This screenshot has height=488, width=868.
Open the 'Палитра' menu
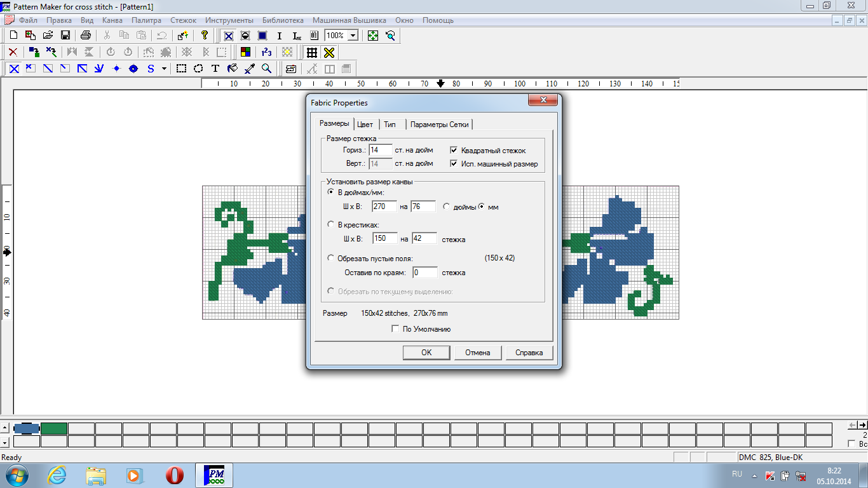point(146,20)
